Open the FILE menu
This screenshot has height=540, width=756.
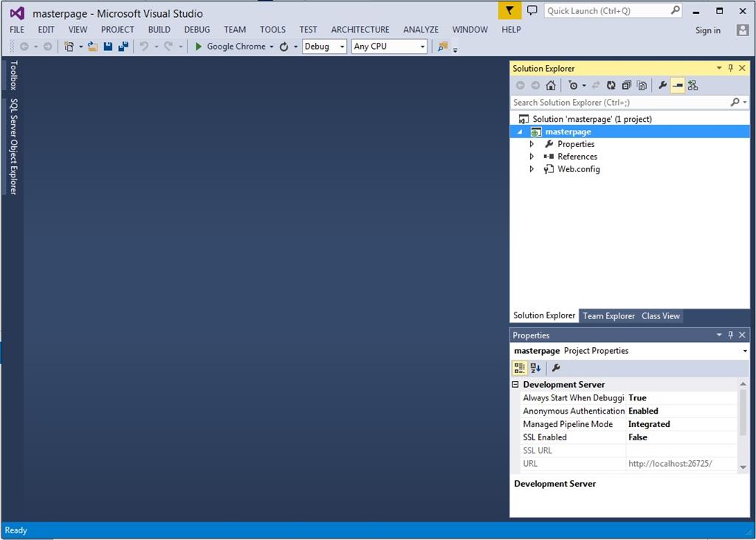point(17,30)
